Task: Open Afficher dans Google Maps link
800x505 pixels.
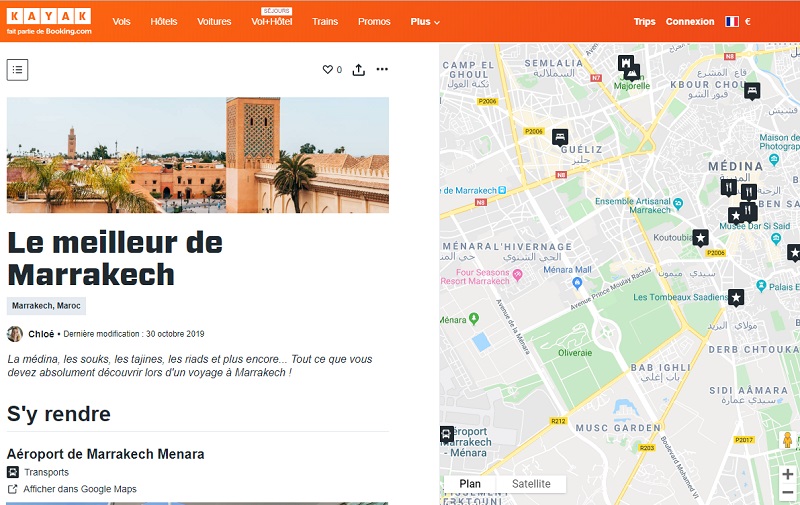Action: 80,489
